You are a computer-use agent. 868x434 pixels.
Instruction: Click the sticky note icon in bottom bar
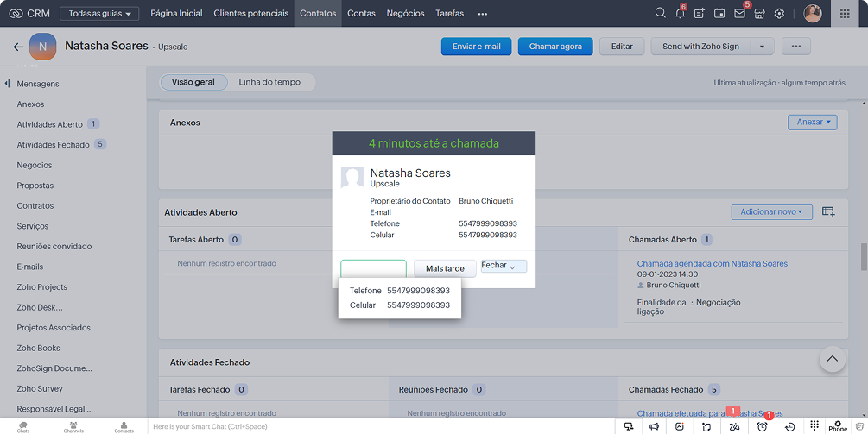pyautogui.click(x=706, y=426)
